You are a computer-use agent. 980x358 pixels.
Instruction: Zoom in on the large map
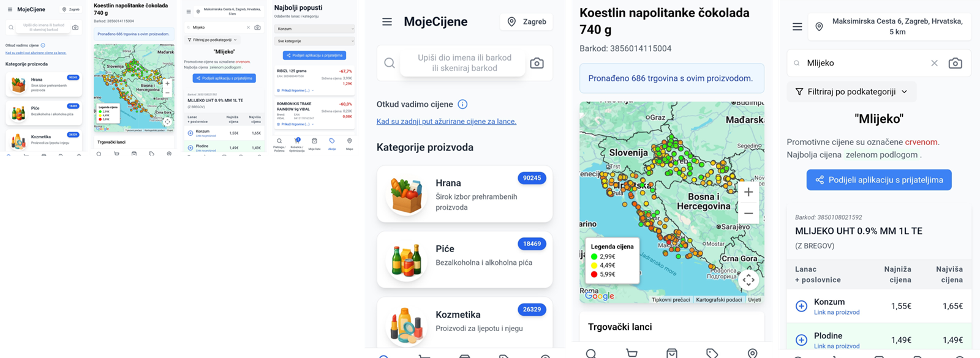tap(748, 192)
